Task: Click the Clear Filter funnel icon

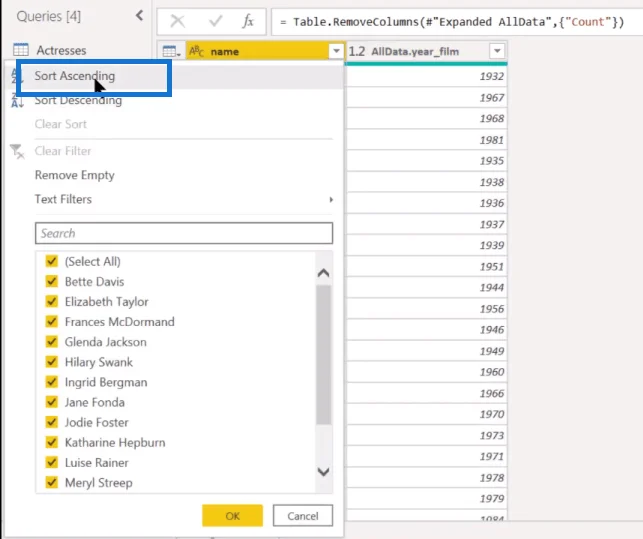Action: 17,151
